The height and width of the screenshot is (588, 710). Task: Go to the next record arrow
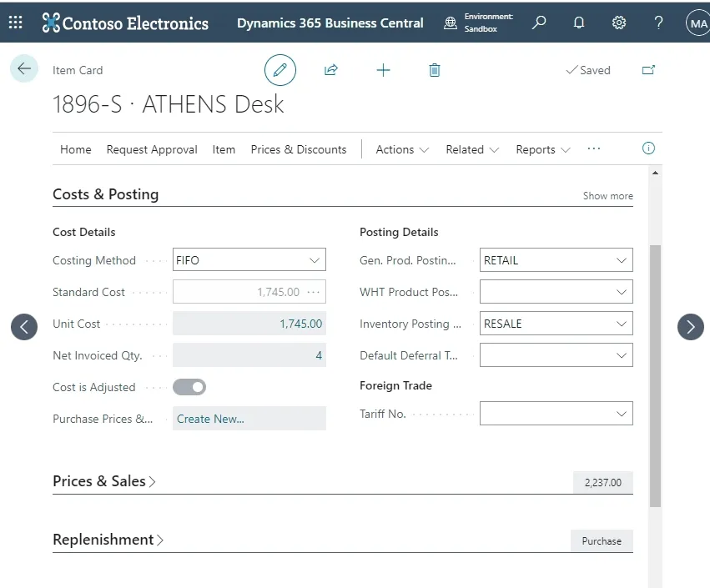point(691,327)
